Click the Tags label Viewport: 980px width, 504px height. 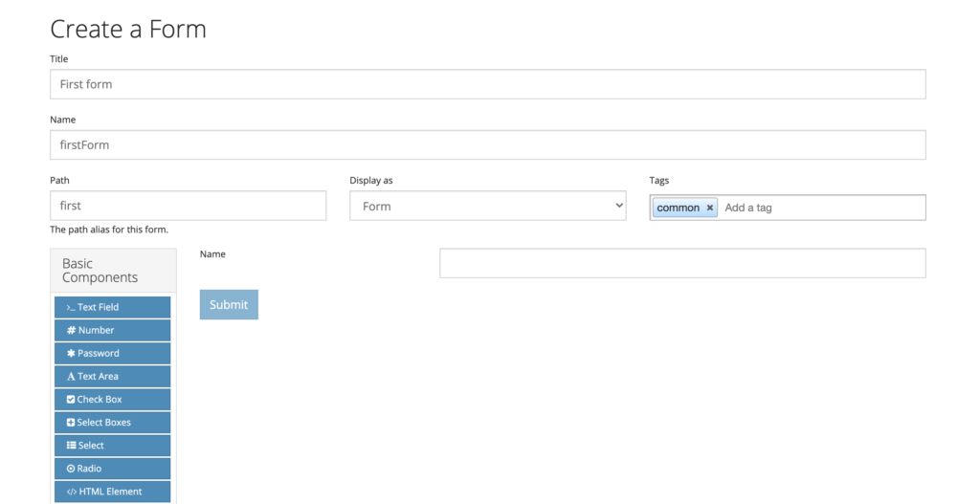(658, 181)
